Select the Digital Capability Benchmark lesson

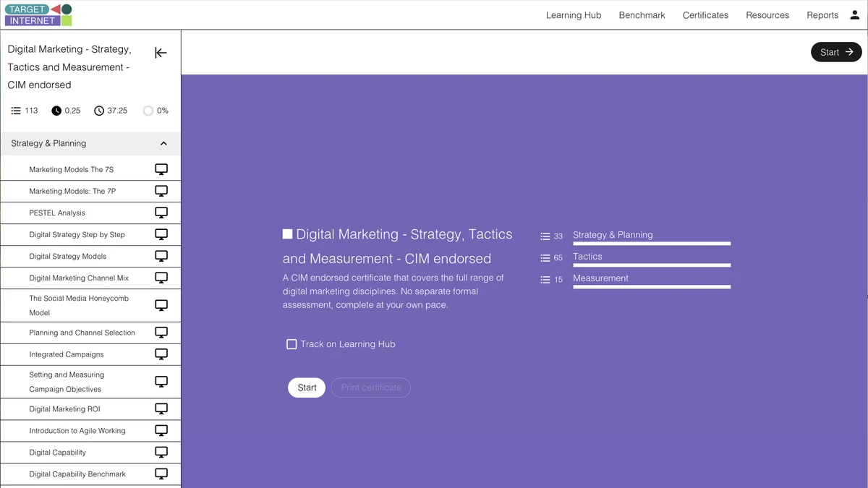tap(77, 474)
